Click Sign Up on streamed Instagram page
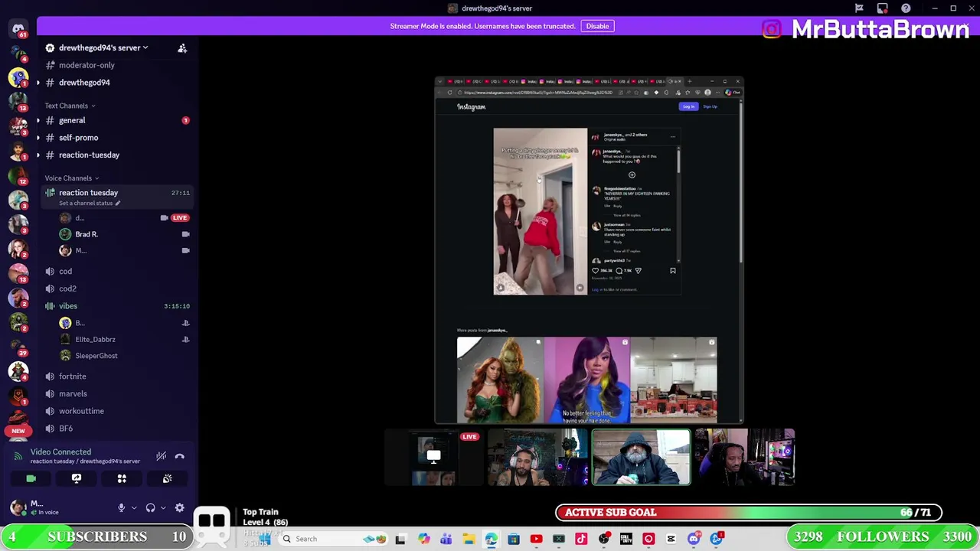Image resolution: width=980 pixels, height=551 pixels. [710, 106]
